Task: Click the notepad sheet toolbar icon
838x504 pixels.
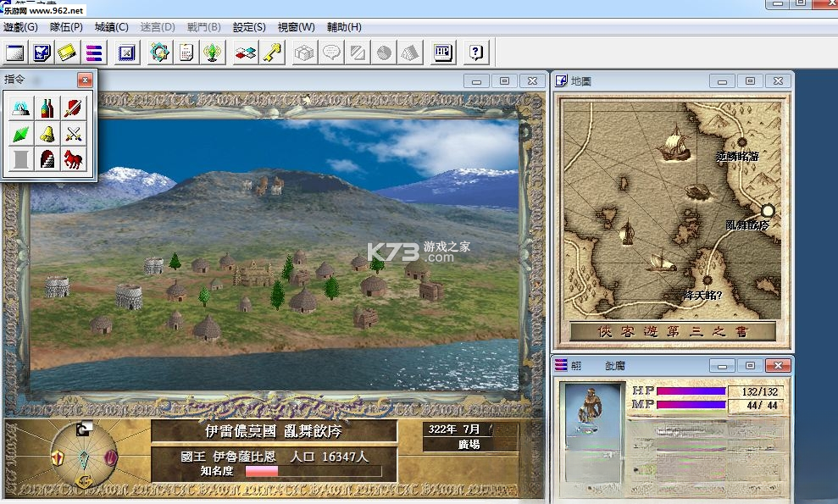Action: (x=186, y=53)
